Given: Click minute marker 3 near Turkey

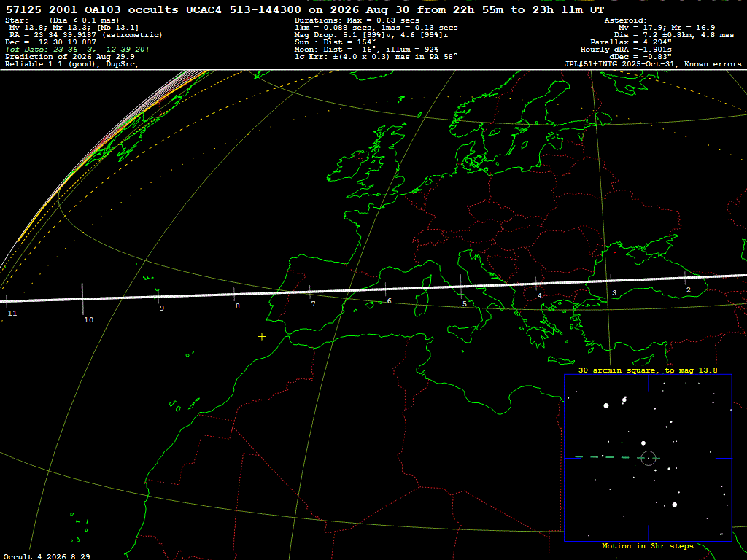Looking at the screenshot, I should point(614,293).
